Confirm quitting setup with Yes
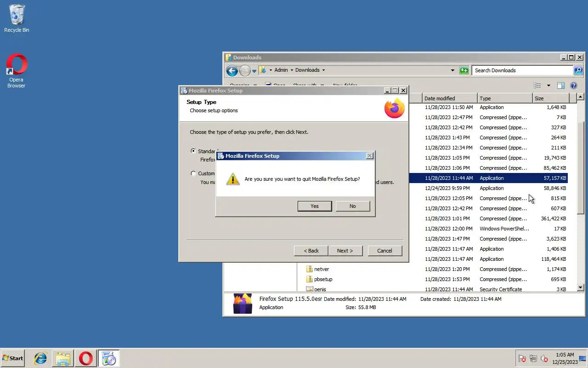Viewport: 588px width, 368px height. coord(315,206)
